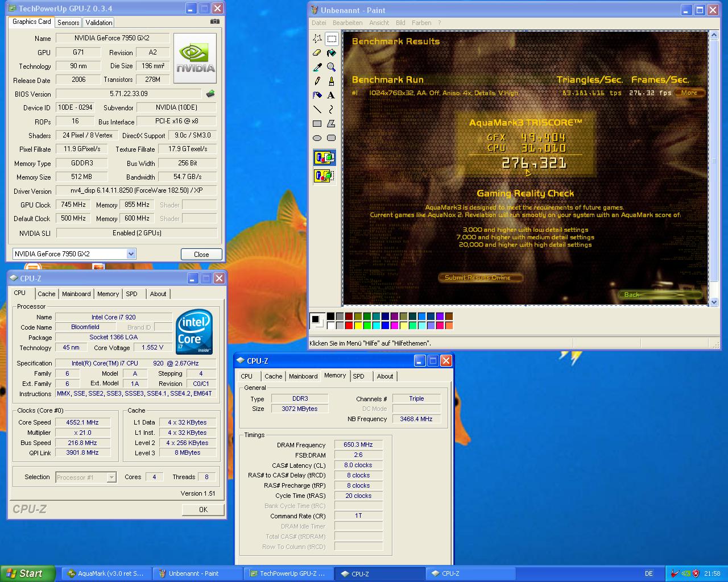Click Paint's vertical scrollbar down arrow
Image resolution: width=728 pixels, height=582 pixels.
[x=714, y=302]
